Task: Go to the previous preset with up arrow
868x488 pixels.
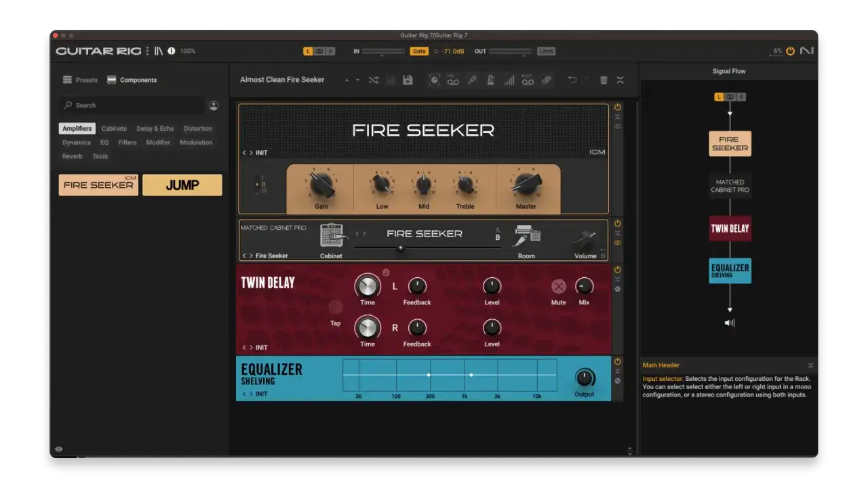Action: pyautogui.click(x=347, y=80)
